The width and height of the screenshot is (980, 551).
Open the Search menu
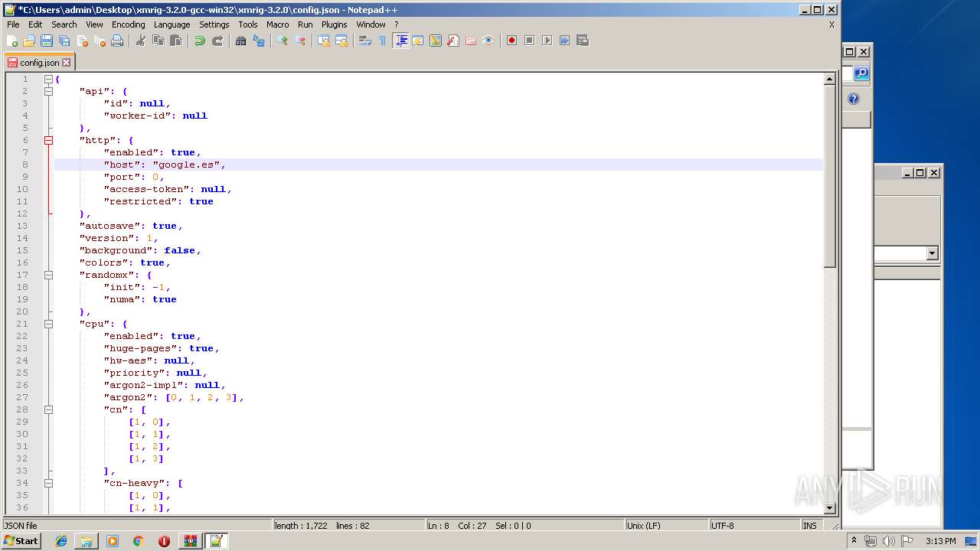(x=64, y=24)
